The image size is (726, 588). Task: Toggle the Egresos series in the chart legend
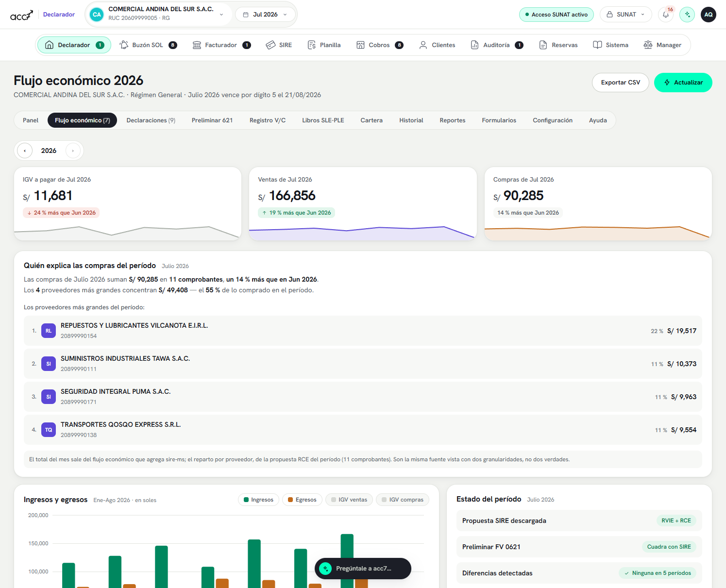(x=302, y=500)
